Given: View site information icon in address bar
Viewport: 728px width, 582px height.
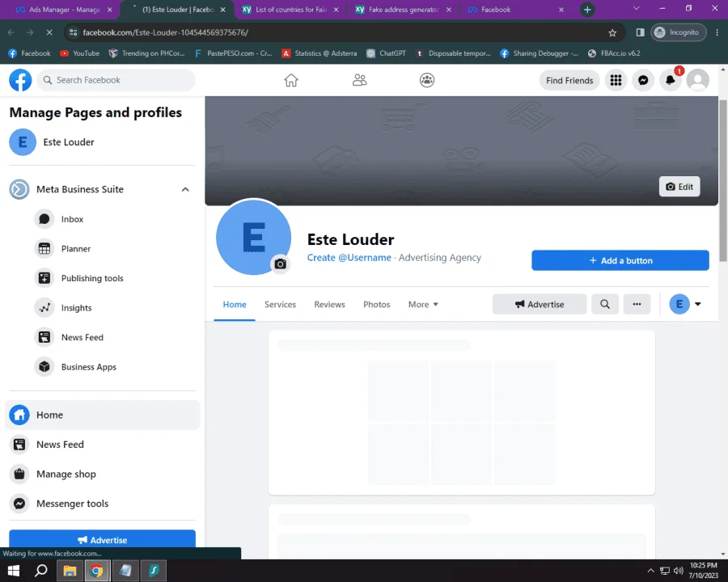Looking at the screenshot, I should (x=73, y=32).
